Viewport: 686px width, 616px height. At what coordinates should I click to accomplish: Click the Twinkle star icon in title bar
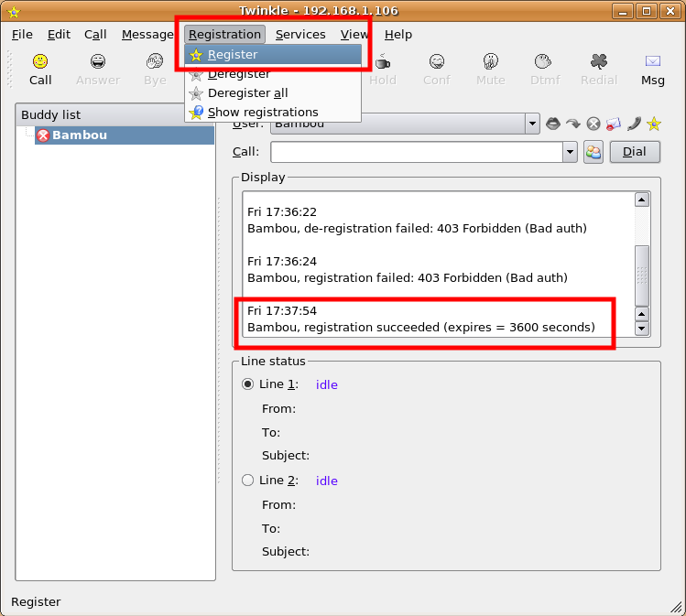pos(14,12)
